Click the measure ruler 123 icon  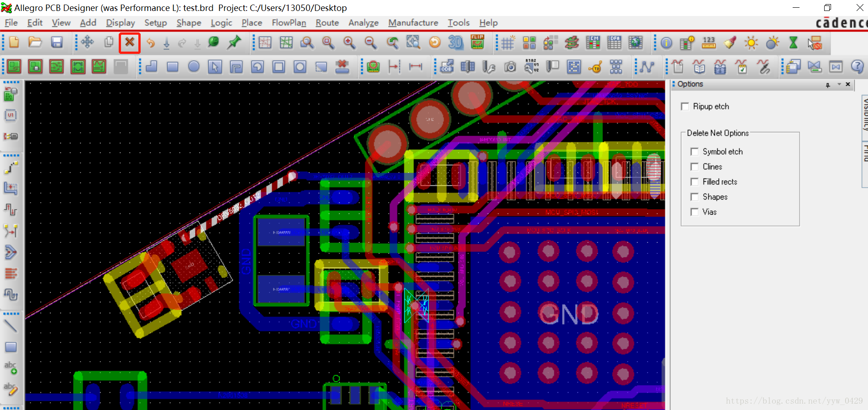[709, 43]
